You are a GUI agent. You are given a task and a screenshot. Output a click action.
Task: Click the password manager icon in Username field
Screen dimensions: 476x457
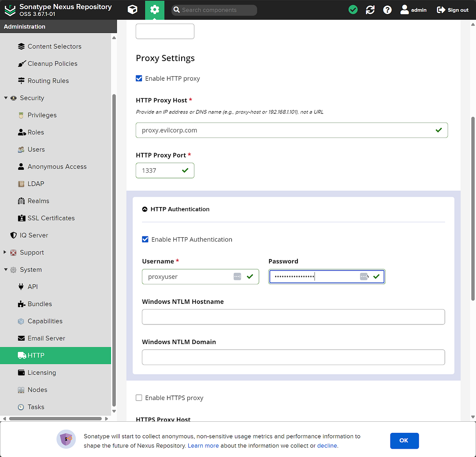click(x=237, y=277)
